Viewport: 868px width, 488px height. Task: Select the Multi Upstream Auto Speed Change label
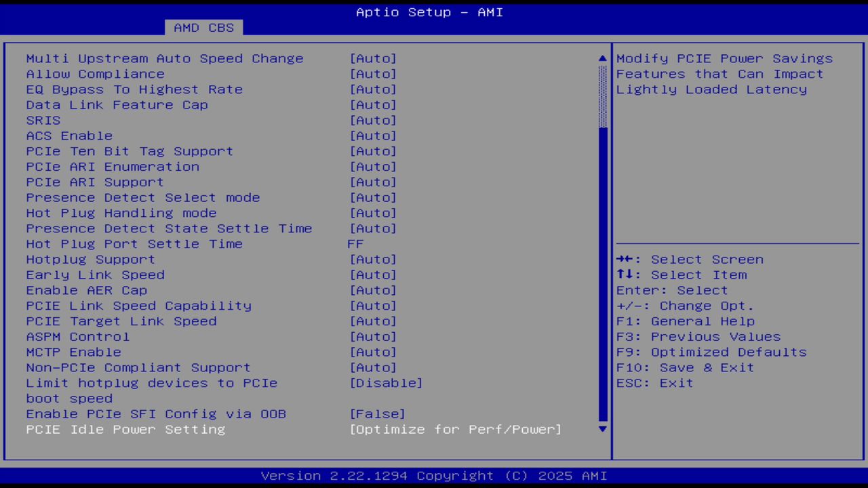pyautogui.click(x=165, y=58)
